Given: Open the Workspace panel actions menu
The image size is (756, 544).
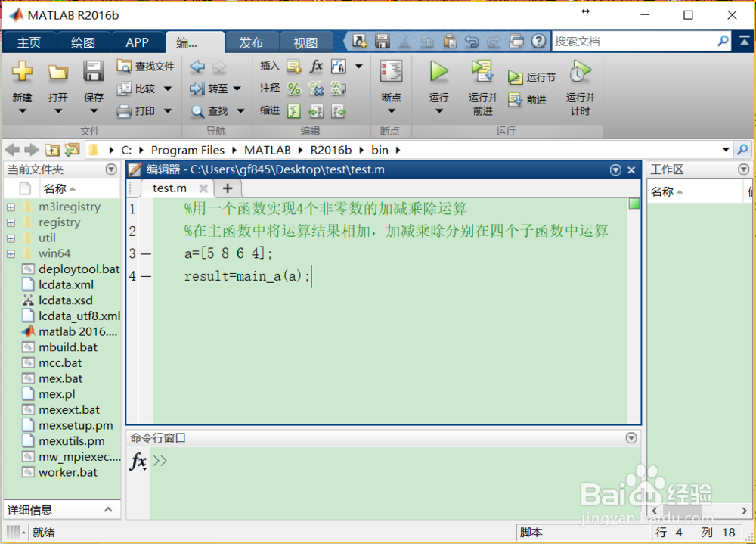Looking at the screenshot, I should (x=743, y=169).
